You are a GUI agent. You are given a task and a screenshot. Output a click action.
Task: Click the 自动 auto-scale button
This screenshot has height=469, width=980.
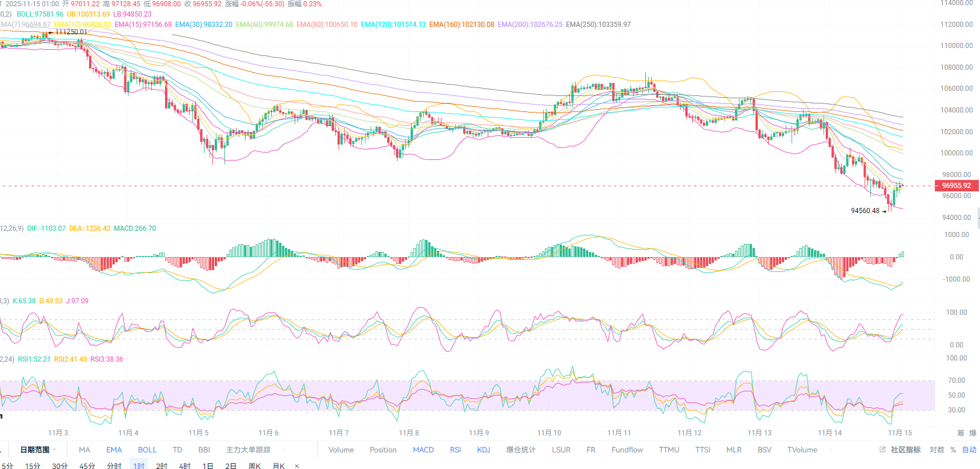pyautogui.click(x=969, y=450)
